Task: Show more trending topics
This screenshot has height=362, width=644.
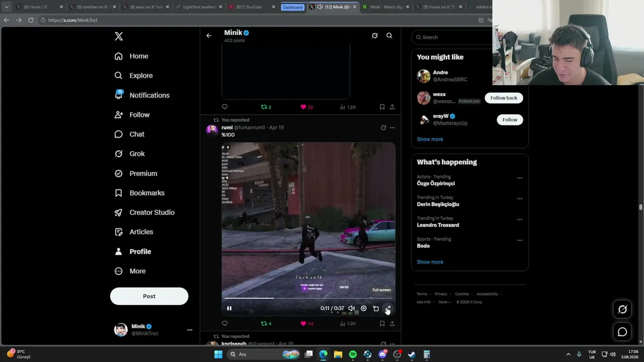Action: point(430,262)
